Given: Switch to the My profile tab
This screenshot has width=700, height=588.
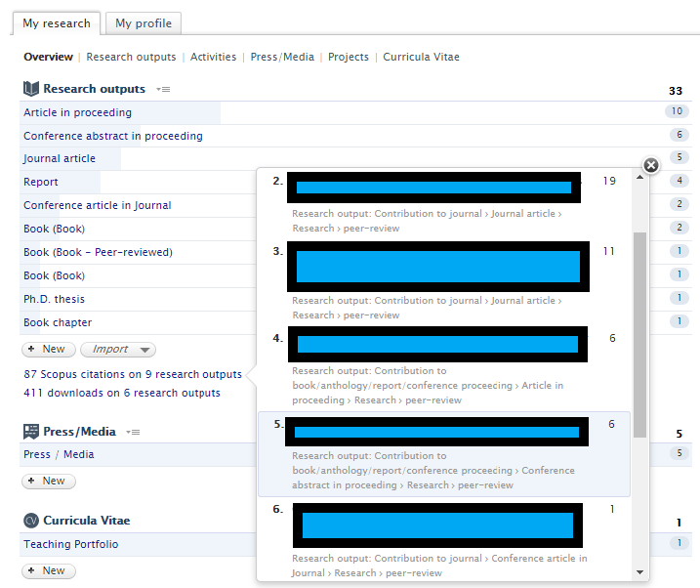Looking at the screenshot, I should pos(144,23).
